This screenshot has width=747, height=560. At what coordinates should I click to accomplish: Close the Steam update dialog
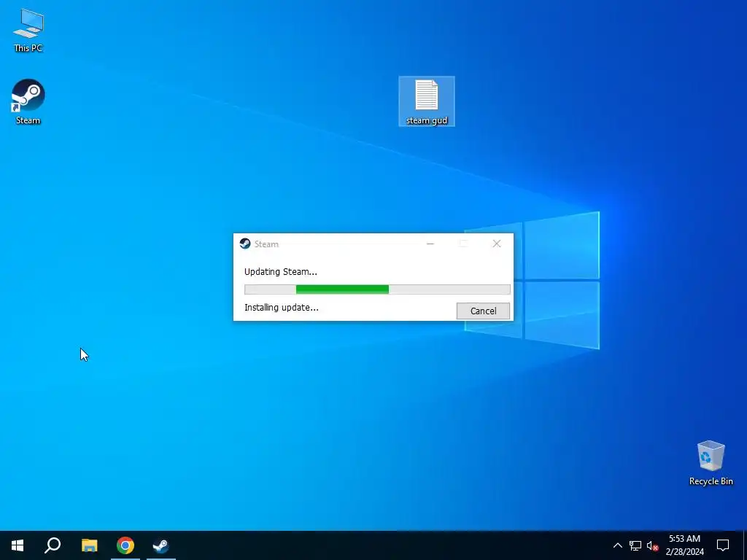coord(496,244)
